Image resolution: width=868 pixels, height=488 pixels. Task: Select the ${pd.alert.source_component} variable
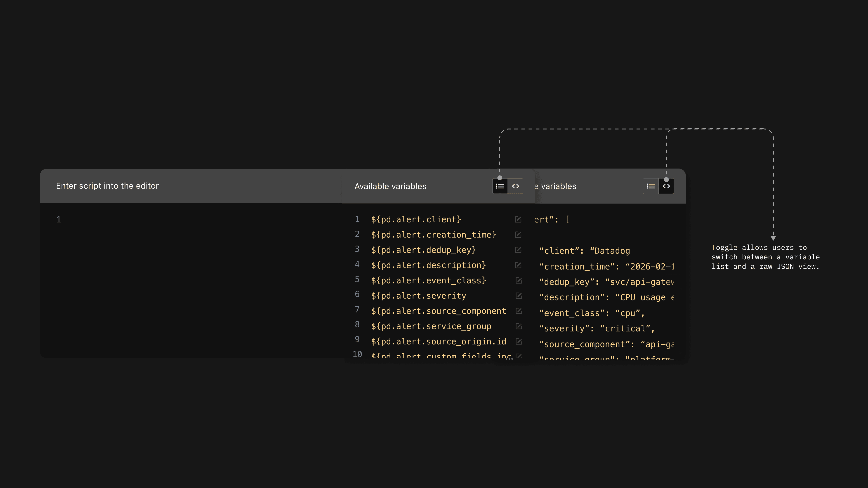pos(438,310)
